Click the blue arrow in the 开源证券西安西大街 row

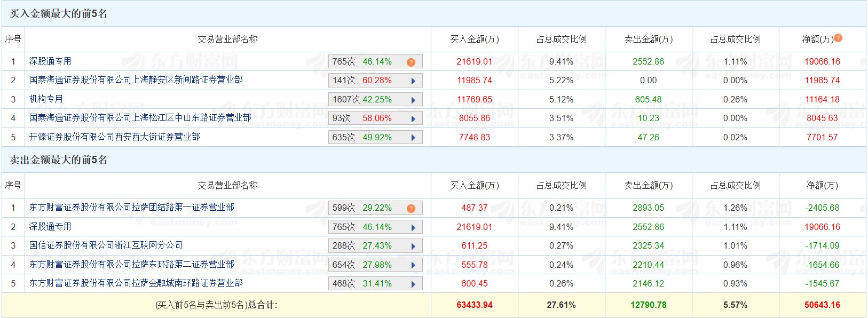pos(413,138)
